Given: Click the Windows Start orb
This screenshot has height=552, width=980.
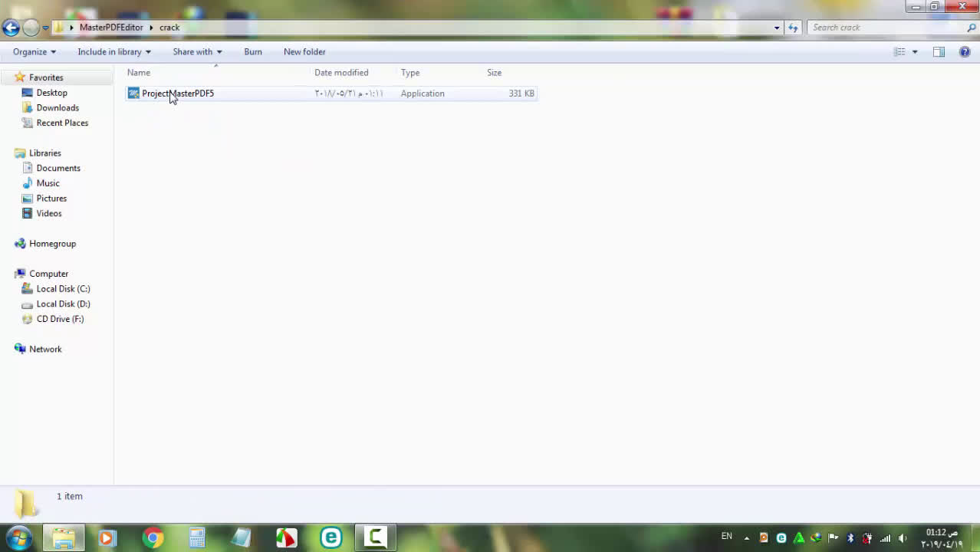Looking at the screenshot, I should tap(18, 537).
